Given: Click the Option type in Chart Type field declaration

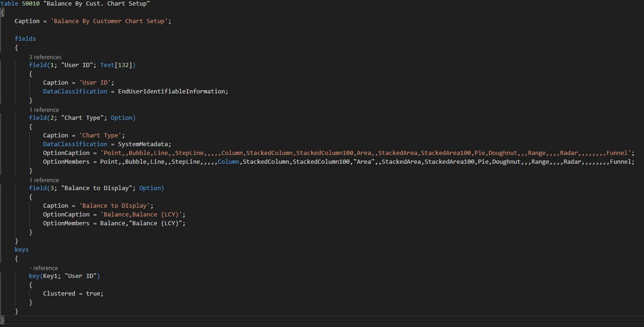Looking at the screenshot, I should click(x=121, y=118).
